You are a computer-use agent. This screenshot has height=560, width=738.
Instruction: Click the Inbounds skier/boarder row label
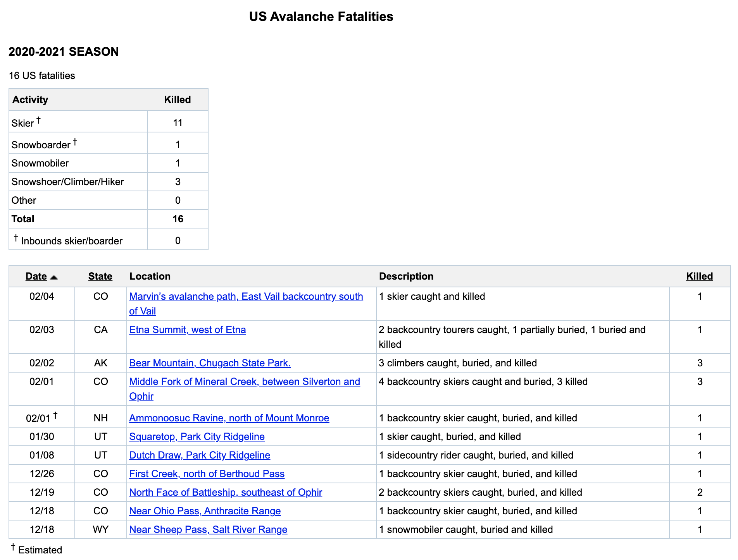[68, 240]
